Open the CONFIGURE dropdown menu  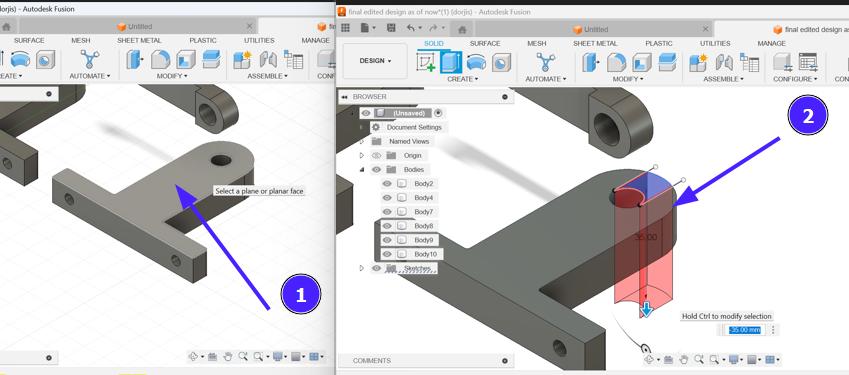[795, 79]
